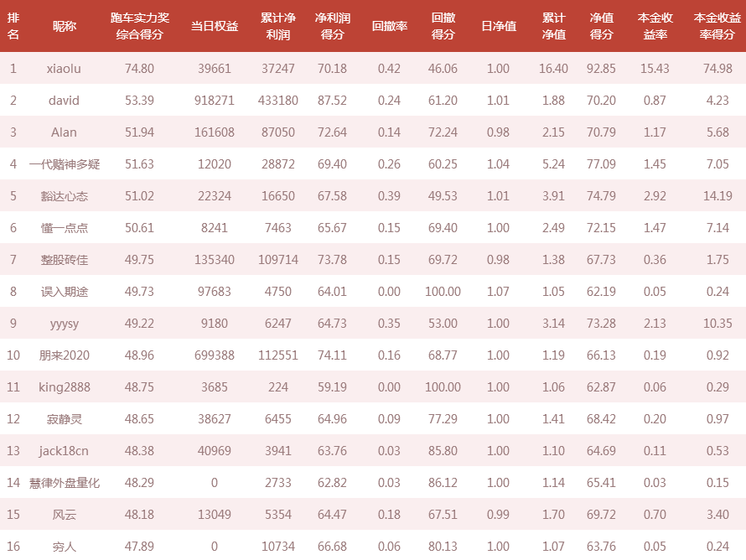This screenshot has height=560, width=746.
Task: Select the 昵称 column header
Action: [65, 26]
